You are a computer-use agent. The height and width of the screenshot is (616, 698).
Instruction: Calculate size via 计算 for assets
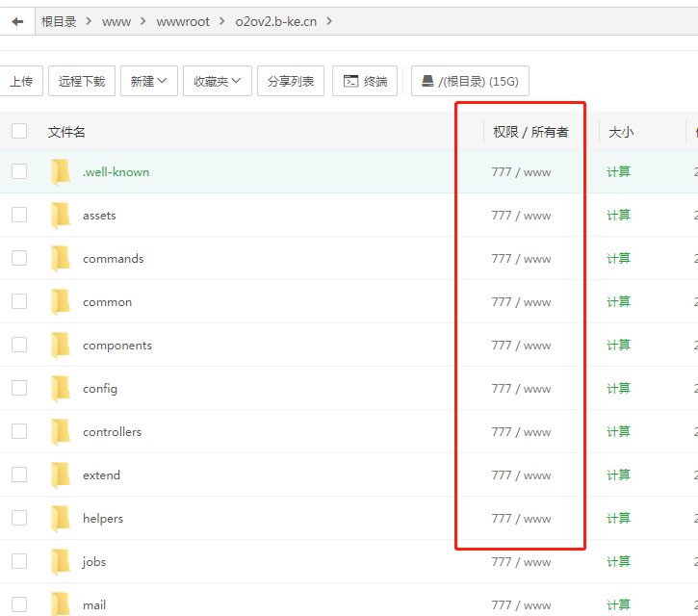pyautogui.click(x=618, y=215)
